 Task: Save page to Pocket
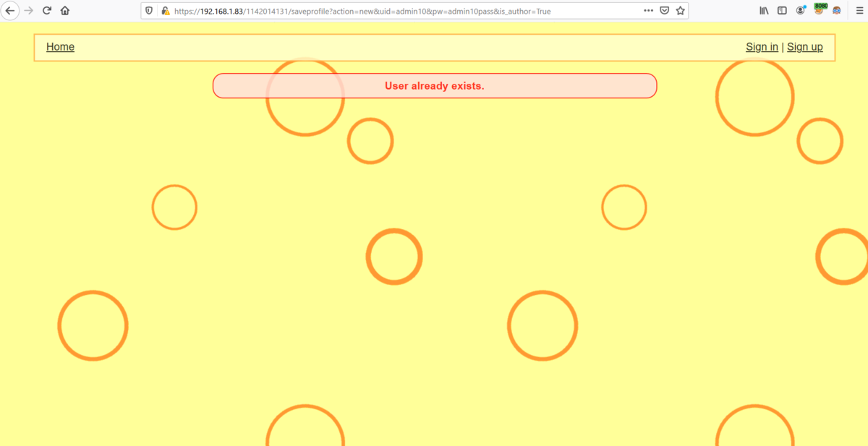664,11
